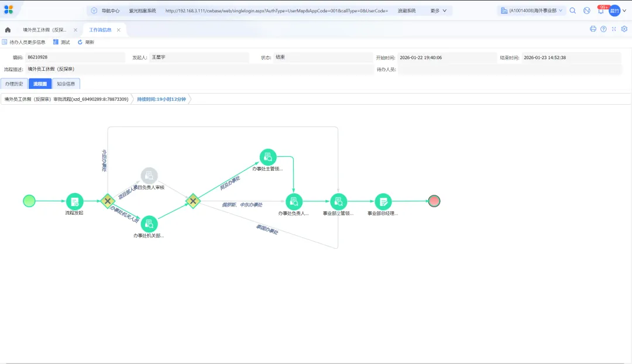Select the 事业部主管领 node
Viewport: 632px width, 364px height.
coord(339,202)
